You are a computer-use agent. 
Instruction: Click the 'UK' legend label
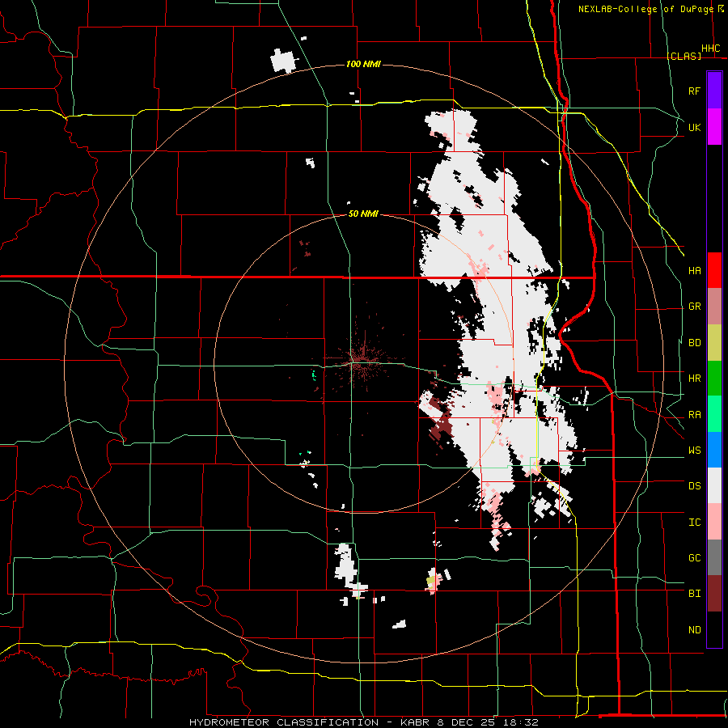click(695, 127)
